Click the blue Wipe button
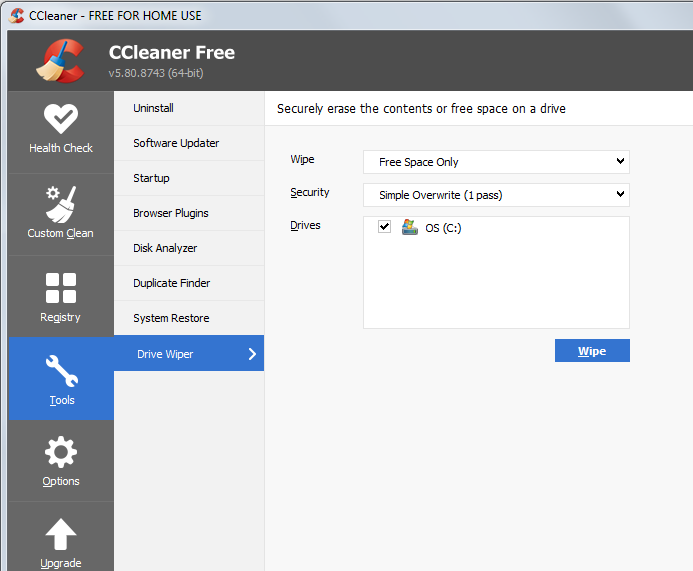This screenshot has width=693, height=571. [592, 350]
